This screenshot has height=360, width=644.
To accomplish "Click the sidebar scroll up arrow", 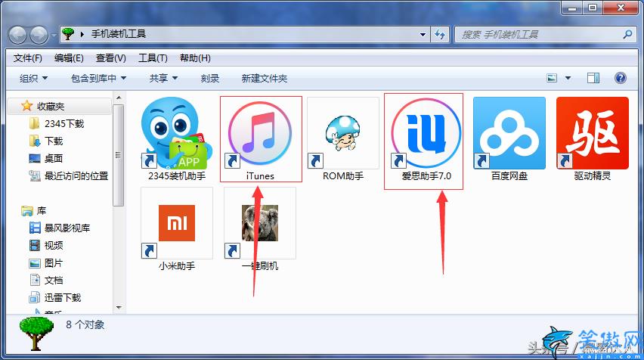I will click(x=119, y=98).
